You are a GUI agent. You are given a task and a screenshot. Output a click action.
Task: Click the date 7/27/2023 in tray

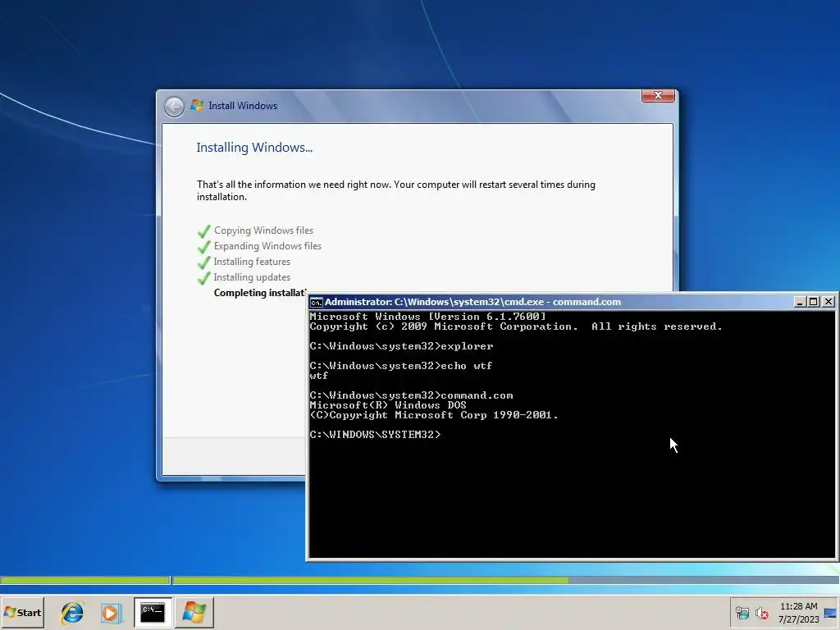point(798,619)
